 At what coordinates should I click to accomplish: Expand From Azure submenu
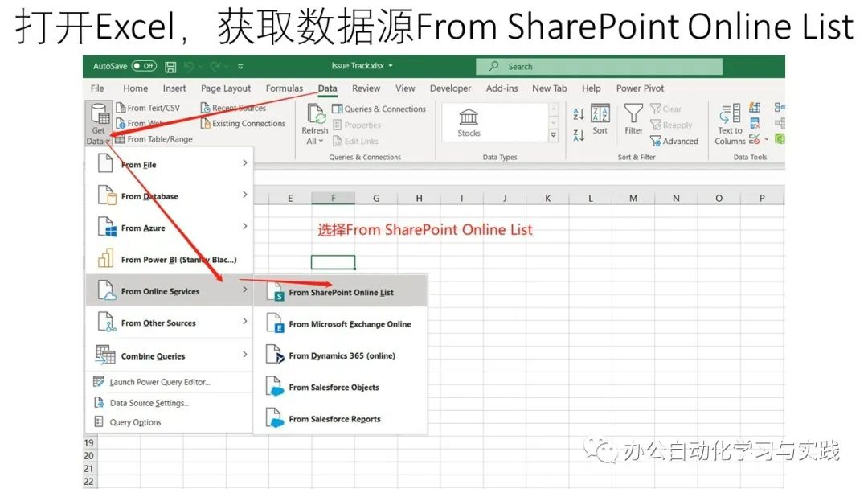tap(170, 227)
